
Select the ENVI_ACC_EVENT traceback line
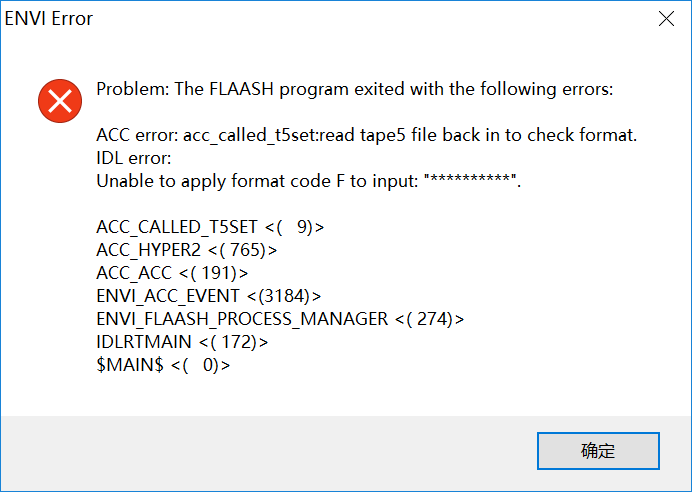tap(209, 296)
